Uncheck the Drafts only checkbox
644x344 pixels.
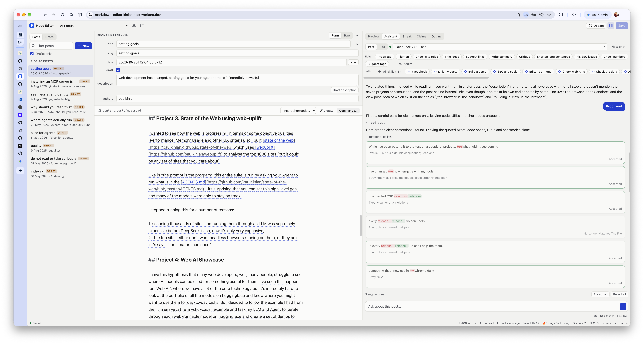(x=32, y=54)
